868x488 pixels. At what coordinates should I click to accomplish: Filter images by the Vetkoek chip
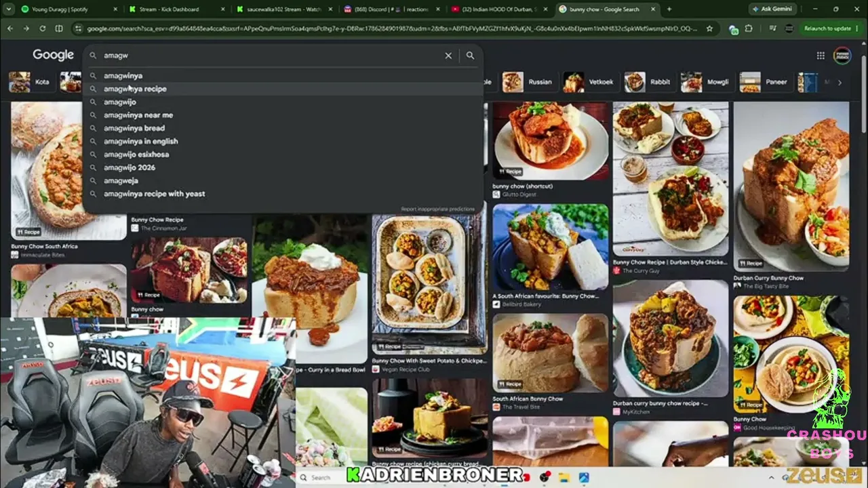point(589,82)
